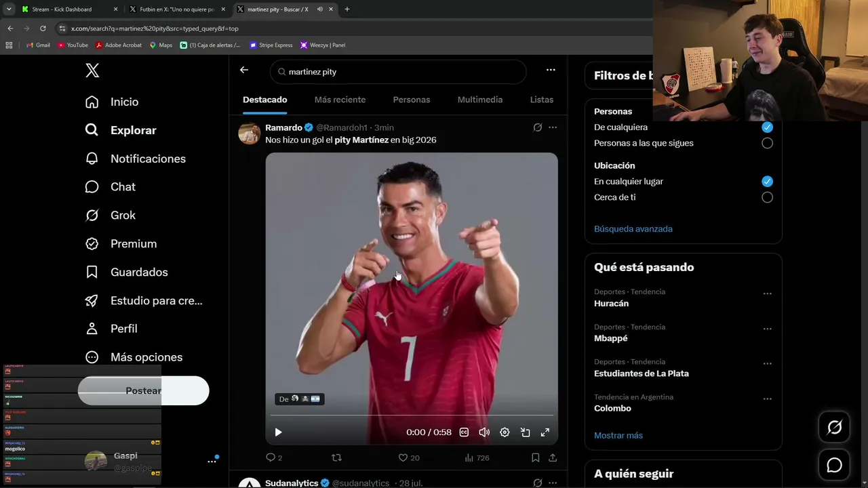Image resolution: width=868 pixels, height=488 pixels.
Task: Click the martinez pity search field
Action: tap(398, 72)
